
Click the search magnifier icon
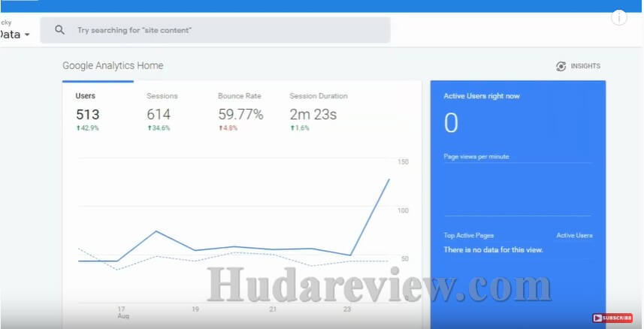pyautogui.click(x=59, y=30)
